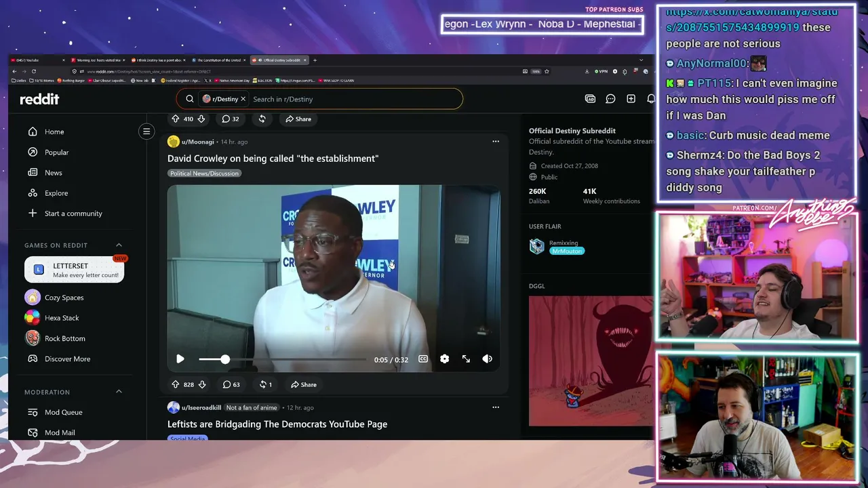Open Cozy Spaces game
The width and height of the screenshot is (868, 488).
click(64, 298)
